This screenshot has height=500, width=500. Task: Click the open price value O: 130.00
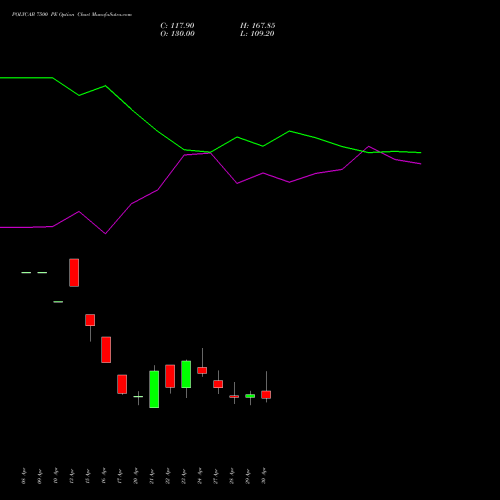point(177,34)
